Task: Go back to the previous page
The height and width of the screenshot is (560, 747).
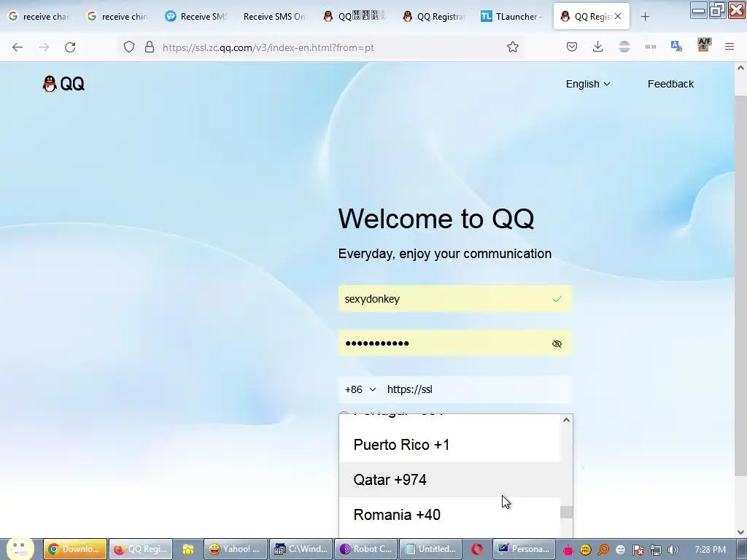Action: tap(18, 47)
